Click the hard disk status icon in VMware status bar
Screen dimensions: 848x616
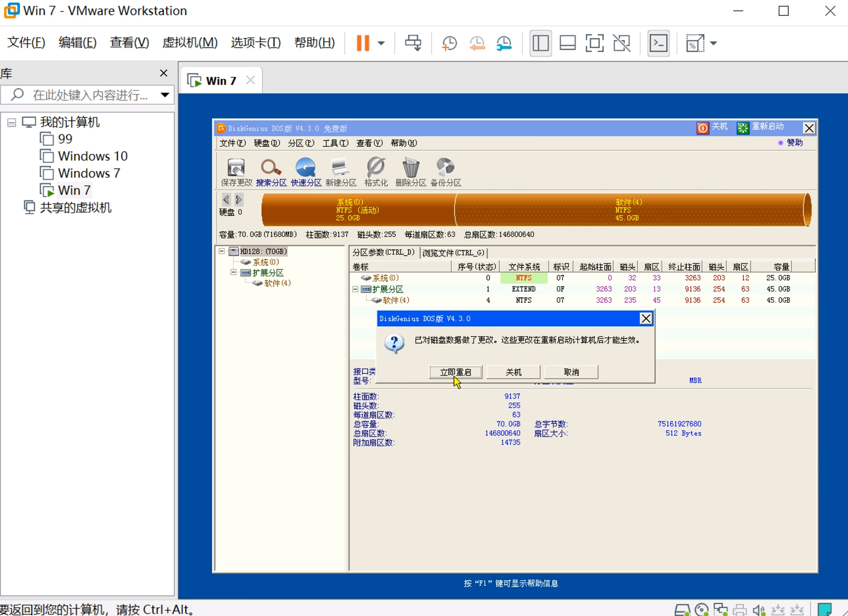pos(682,610)
